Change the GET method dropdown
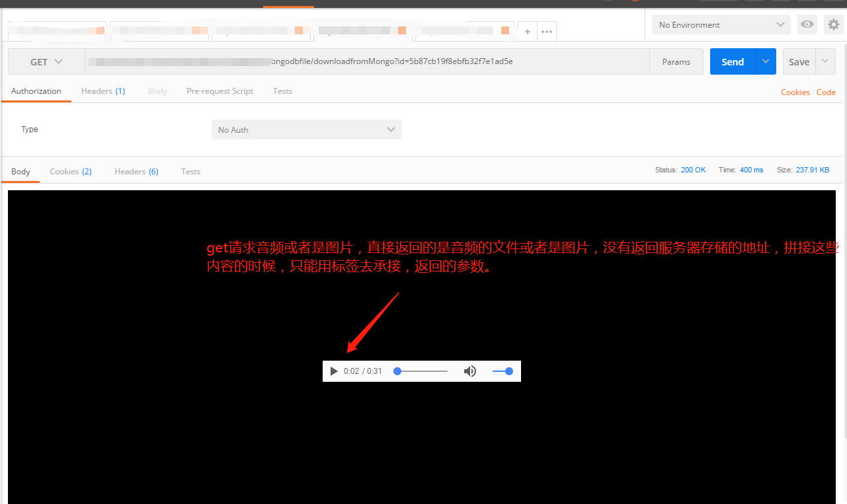Viewport: 847px width, 504px height. point(46,61)
